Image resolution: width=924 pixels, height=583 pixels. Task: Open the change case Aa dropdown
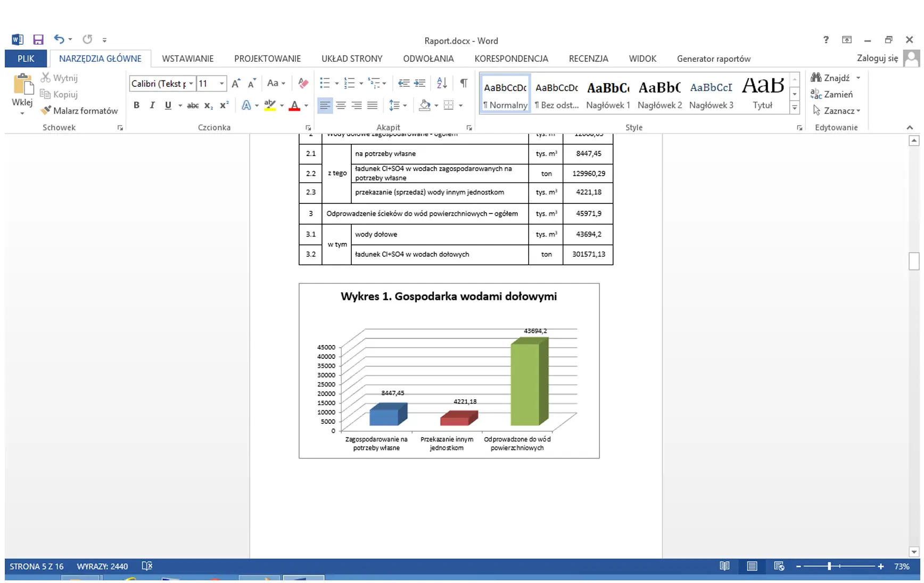coord(276,83)
